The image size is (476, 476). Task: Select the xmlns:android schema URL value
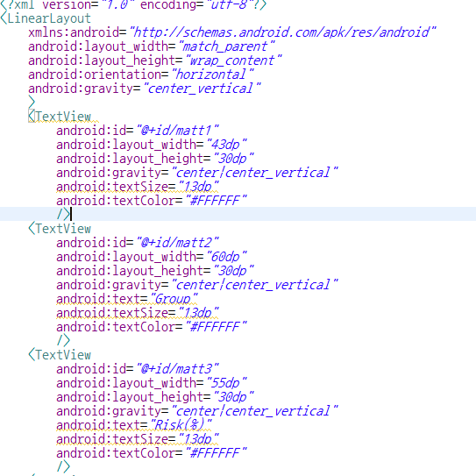(282, 32)
